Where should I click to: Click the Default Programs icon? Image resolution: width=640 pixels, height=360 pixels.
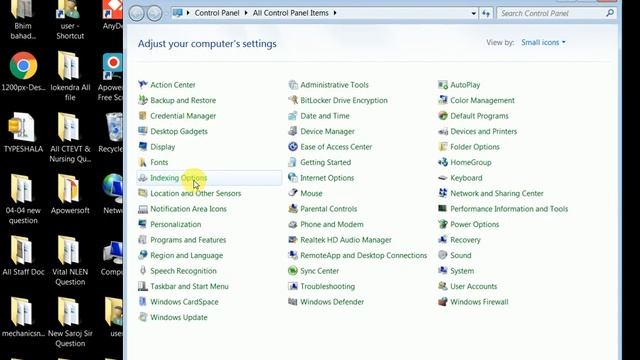443,116
